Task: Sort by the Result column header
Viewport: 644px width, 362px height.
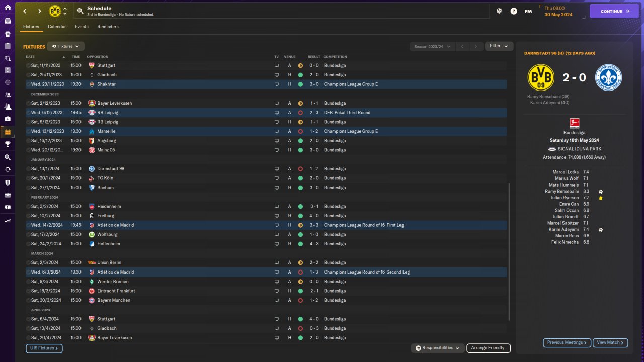Action: [x=314, y=57]
